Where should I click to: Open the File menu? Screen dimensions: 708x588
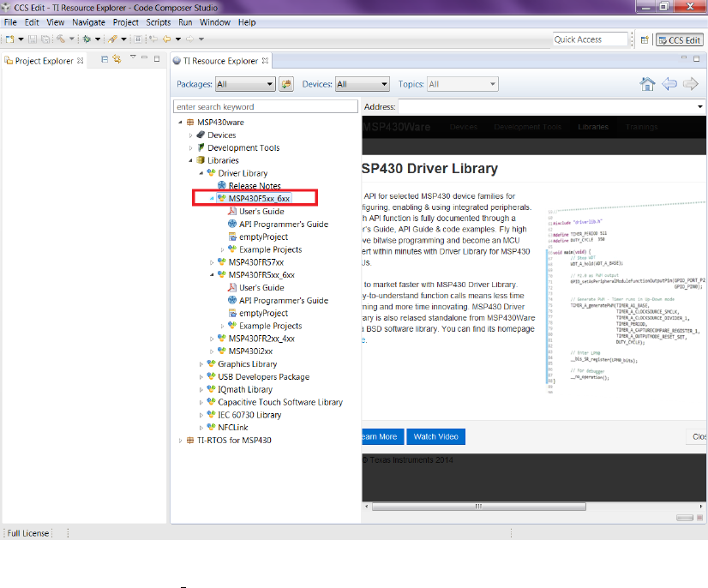pyautogui.click(x=10, y=22)
